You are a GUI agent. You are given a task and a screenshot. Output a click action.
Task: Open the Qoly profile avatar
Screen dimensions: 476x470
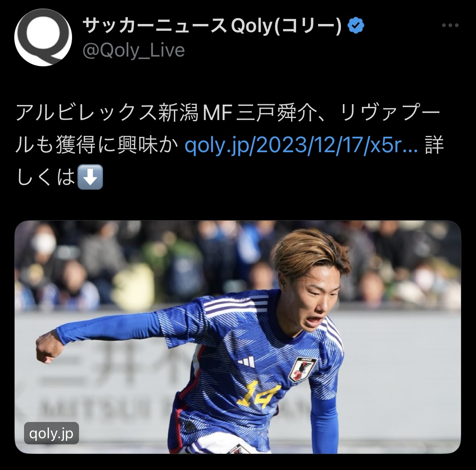pyautogui.click(x=43, y=37)
